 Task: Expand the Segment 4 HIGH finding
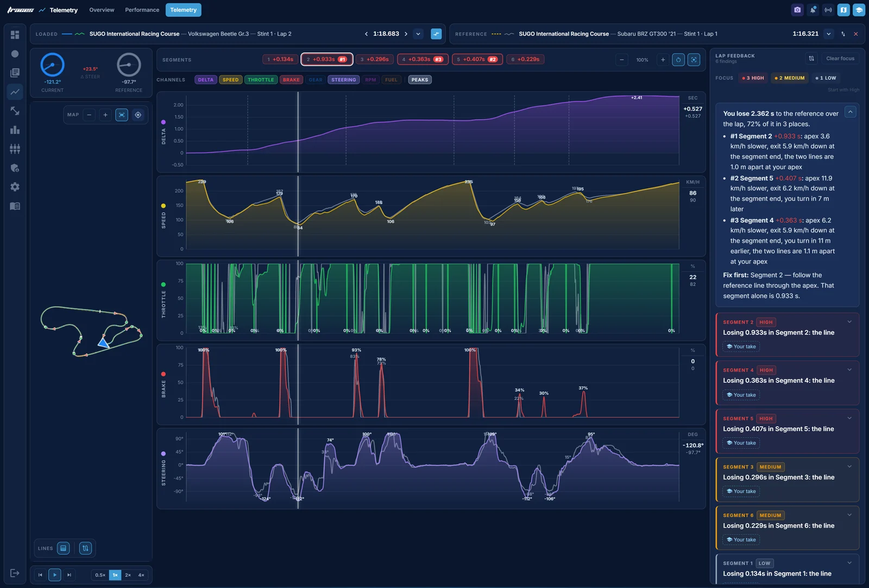tap(849, 370)
